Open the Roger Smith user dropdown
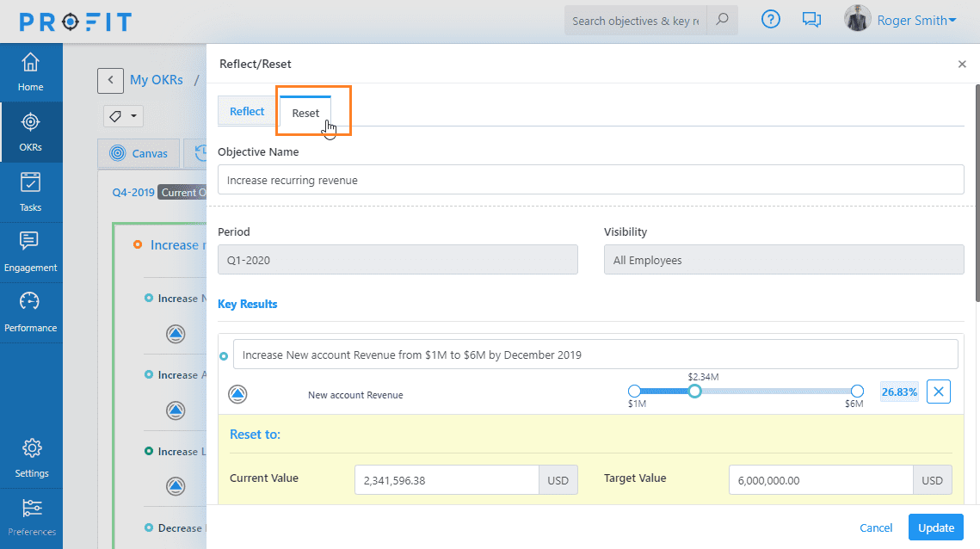The width and height of the screenshot is (980, 549). (916, 21)
